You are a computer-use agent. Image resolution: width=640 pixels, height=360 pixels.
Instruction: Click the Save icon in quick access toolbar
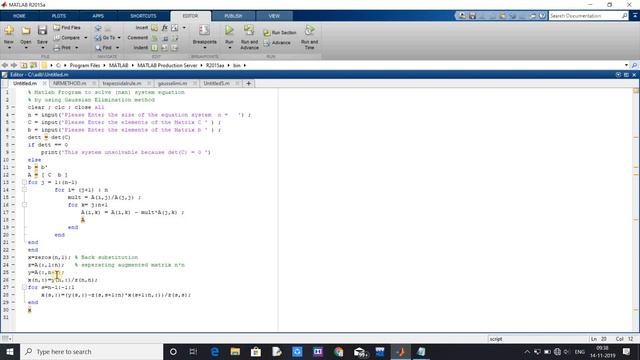tap(472, 16)
